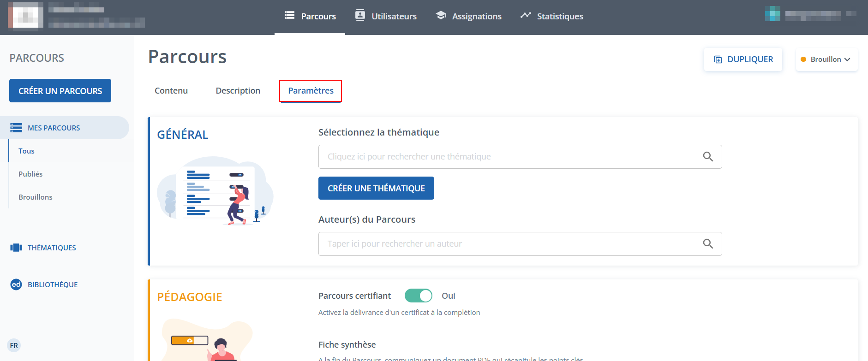Click the Statistiques chart line icon
The height and width of the screenshot is (361, 868).
tap(526, 16)
